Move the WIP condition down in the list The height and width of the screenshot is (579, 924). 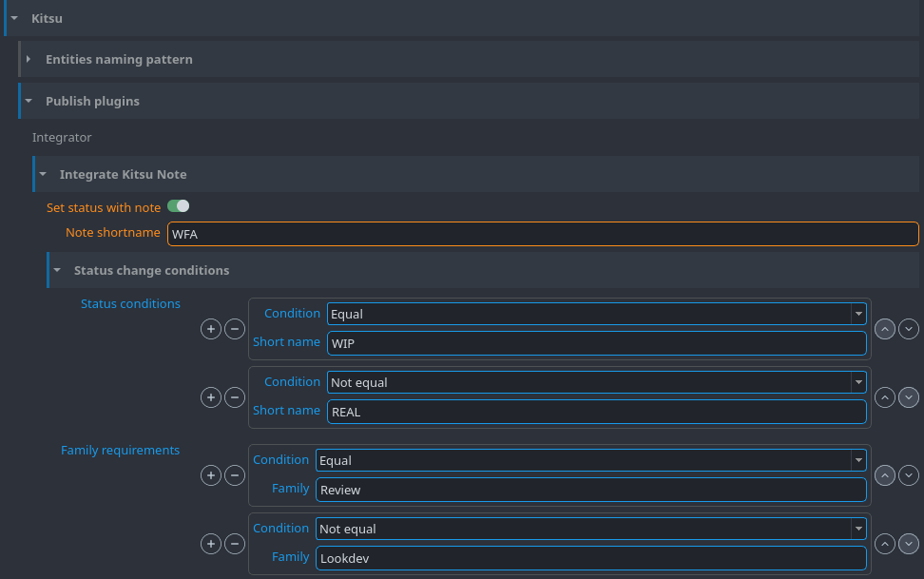point(909,329)
